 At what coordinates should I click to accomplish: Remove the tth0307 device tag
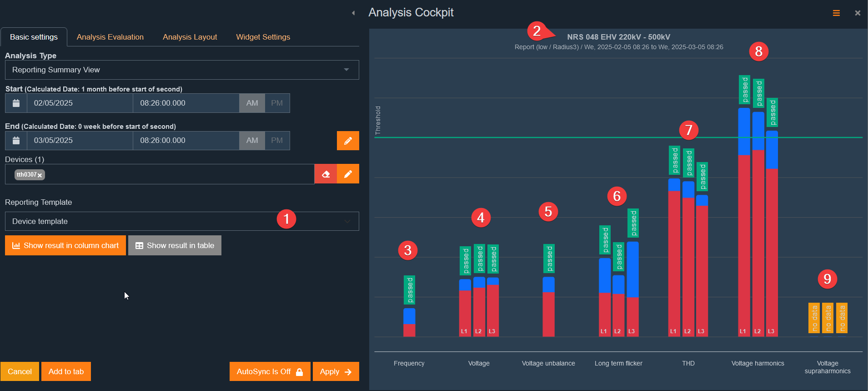(40, 175)
